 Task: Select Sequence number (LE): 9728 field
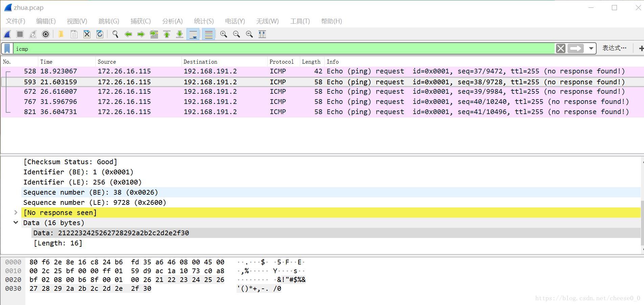pyautogui.click(x=95, y=202)
